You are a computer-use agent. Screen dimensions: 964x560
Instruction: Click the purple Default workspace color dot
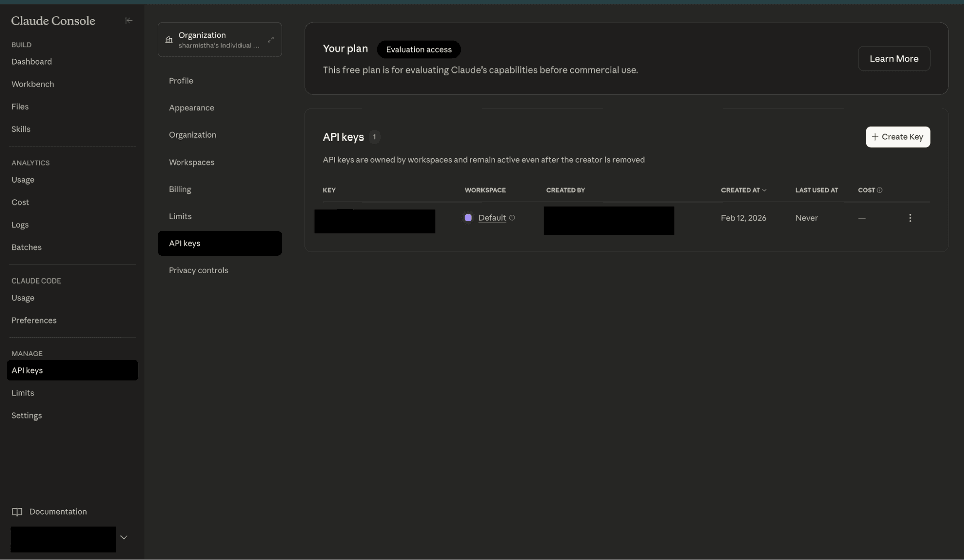pyautogui.click(x=468, y=218)
